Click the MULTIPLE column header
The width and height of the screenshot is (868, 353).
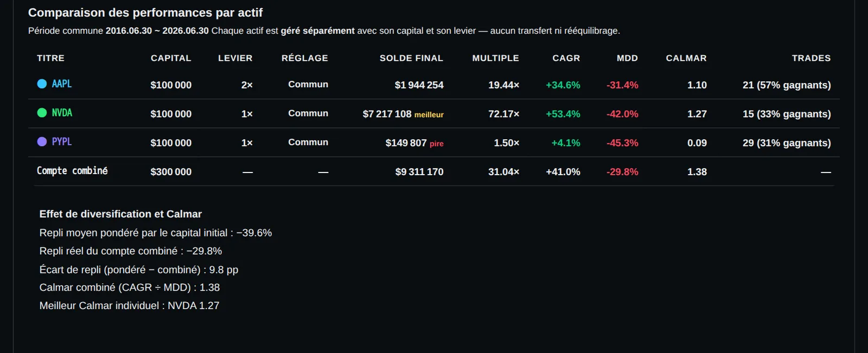coord(495,58)
